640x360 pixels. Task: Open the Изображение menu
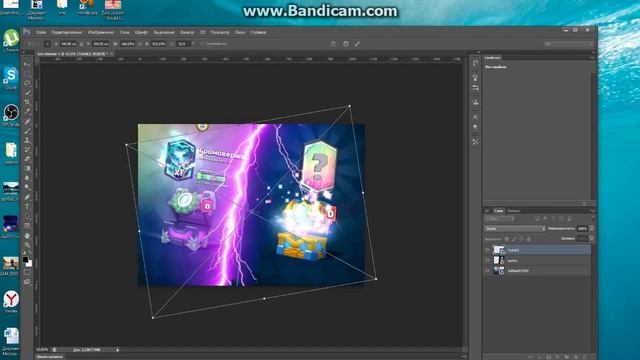(x=101, y=32)
